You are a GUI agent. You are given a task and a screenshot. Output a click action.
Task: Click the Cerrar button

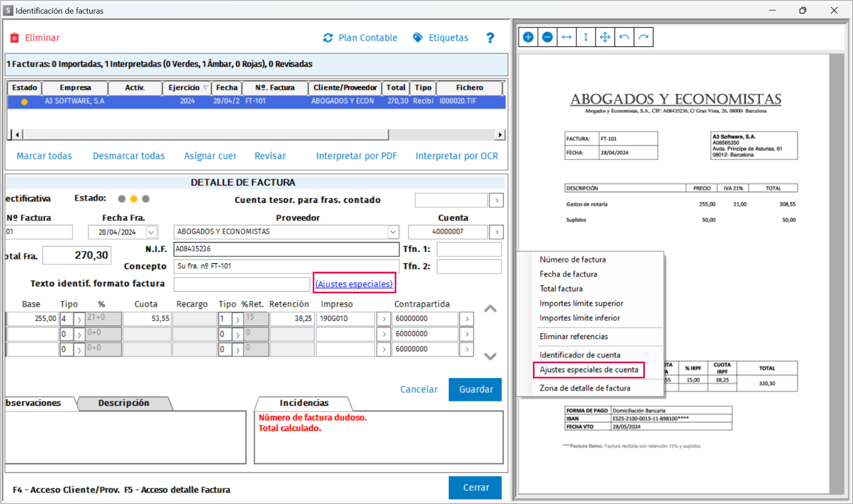[475, 488]
